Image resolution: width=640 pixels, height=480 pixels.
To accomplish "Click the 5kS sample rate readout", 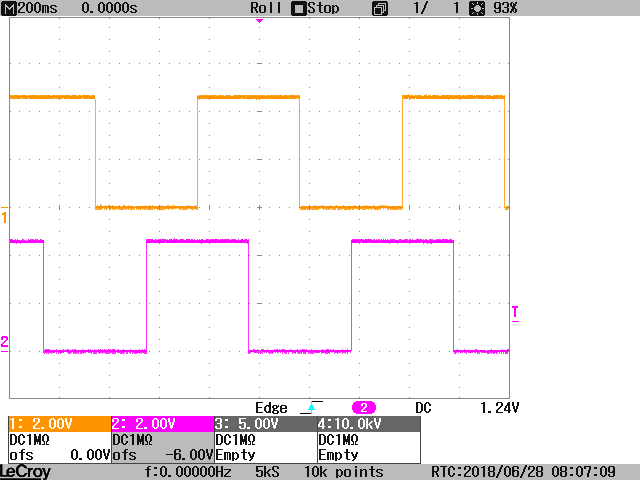I will pos(267,472).
